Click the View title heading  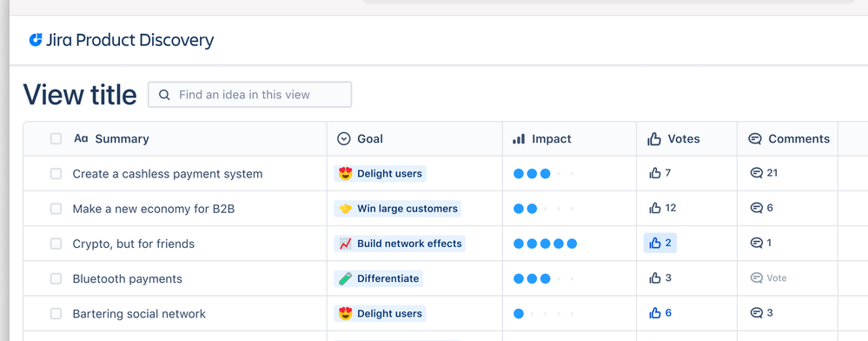point(80,94)
